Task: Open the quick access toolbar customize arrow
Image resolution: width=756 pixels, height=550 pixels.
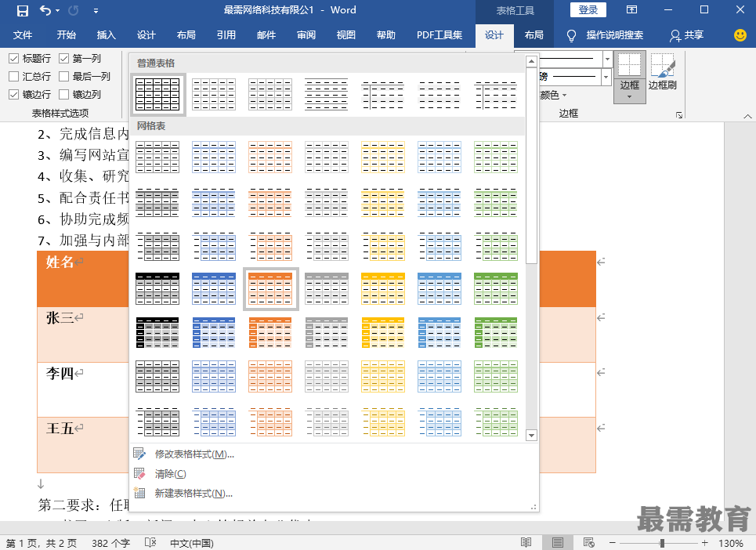Action: (x=96, y=11)
